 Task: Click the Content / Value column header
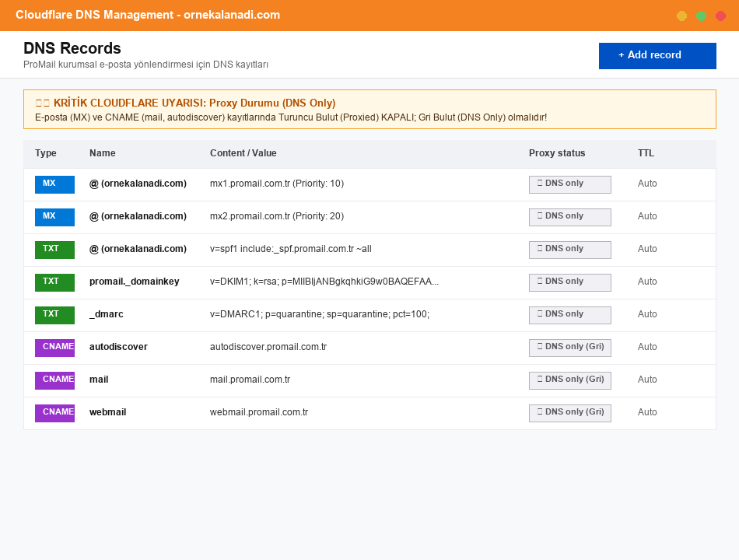coord(243,153)
